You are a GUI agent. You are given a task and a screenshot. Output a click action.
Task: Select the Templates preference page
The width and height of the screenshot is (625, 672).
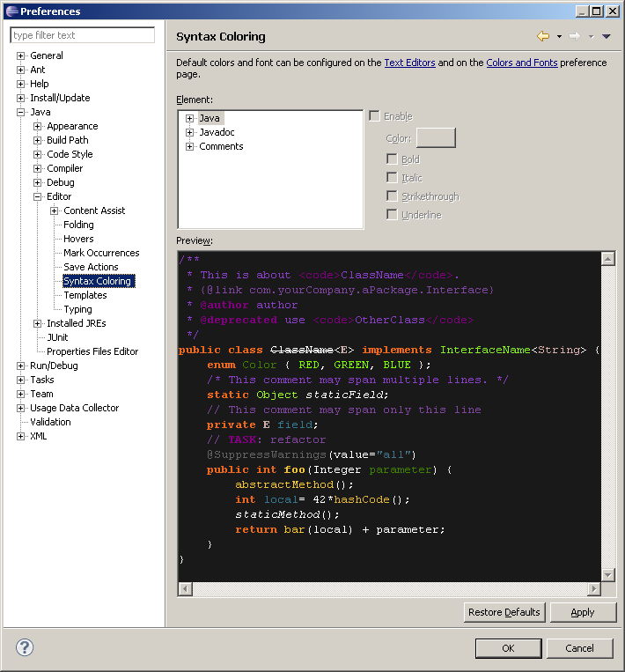tap(85, 295)
